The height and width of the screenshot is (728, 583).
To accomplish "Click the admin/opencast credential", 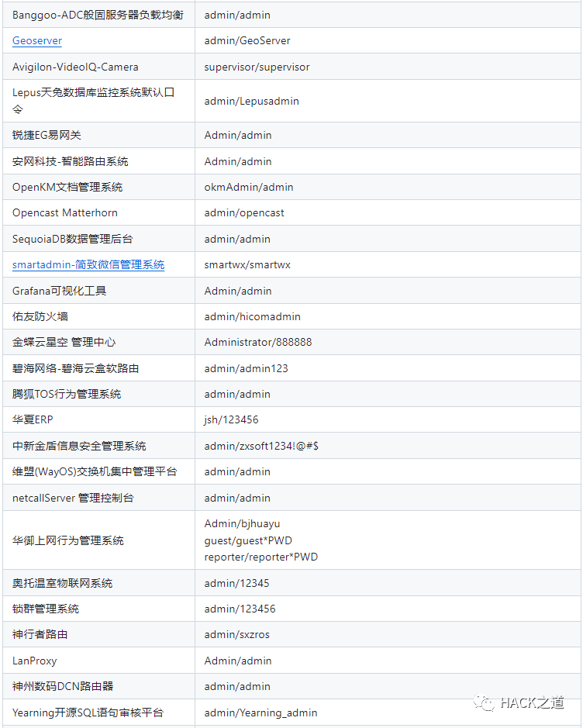I will 244,212.
